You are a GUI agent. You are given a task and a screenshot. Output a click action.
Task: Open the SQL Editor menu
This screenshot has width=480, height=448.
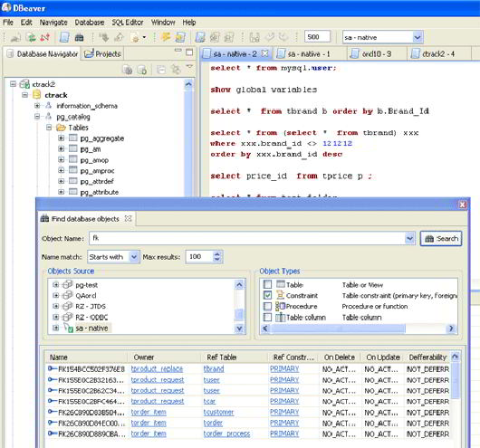point(128,23)
